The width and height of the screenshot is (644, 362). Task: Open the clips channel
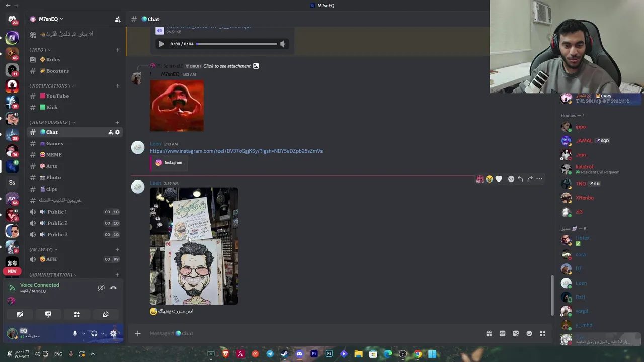tap(74, 189)
